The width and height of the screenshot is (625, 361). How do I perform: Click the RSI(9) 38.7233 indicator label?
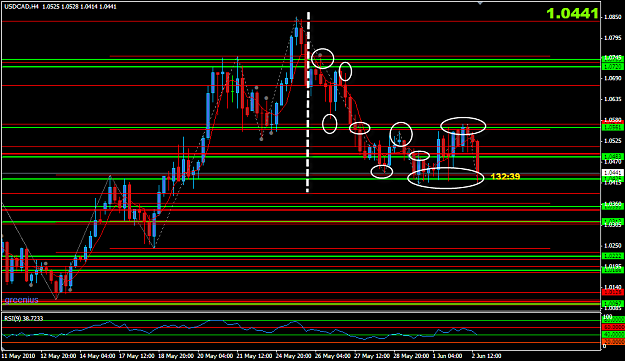pyautogui.click(x=24, y=318)
